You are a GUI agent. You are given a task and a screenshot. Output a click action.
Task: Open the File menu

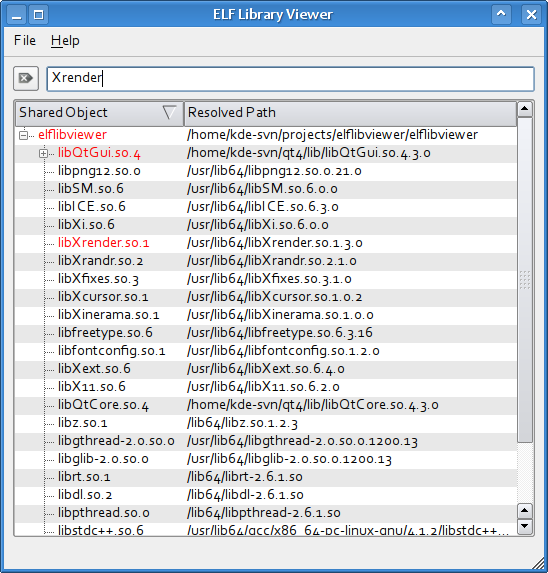(x=25, y=40)
